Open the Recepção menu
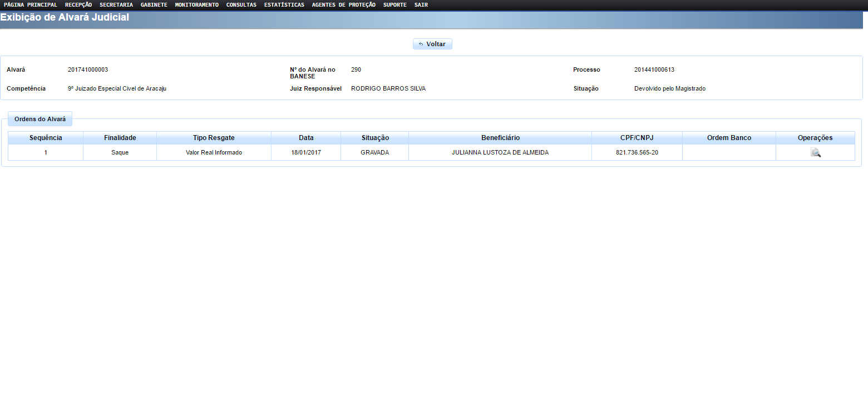868x393 pixels. coord(78,5)
